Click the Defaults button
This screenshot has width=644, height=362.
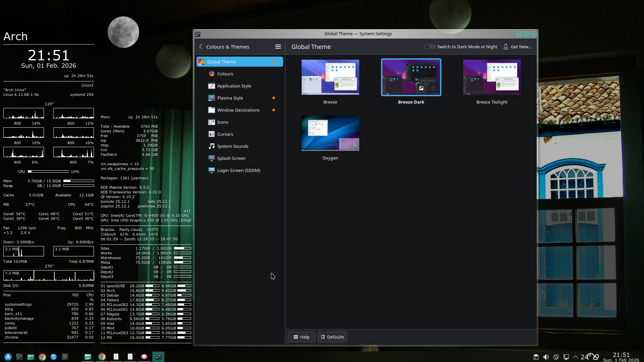[x=332, y=337]
